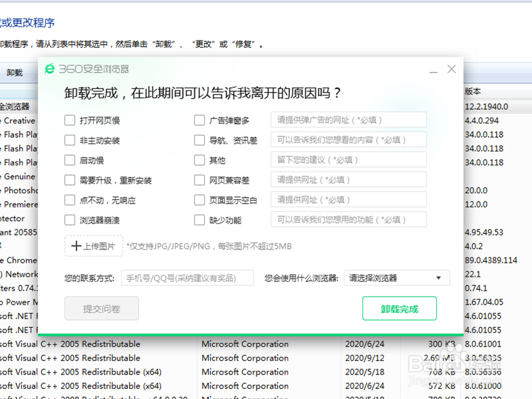Tick the 缺少功能 checkbox

tap(199, 220)
